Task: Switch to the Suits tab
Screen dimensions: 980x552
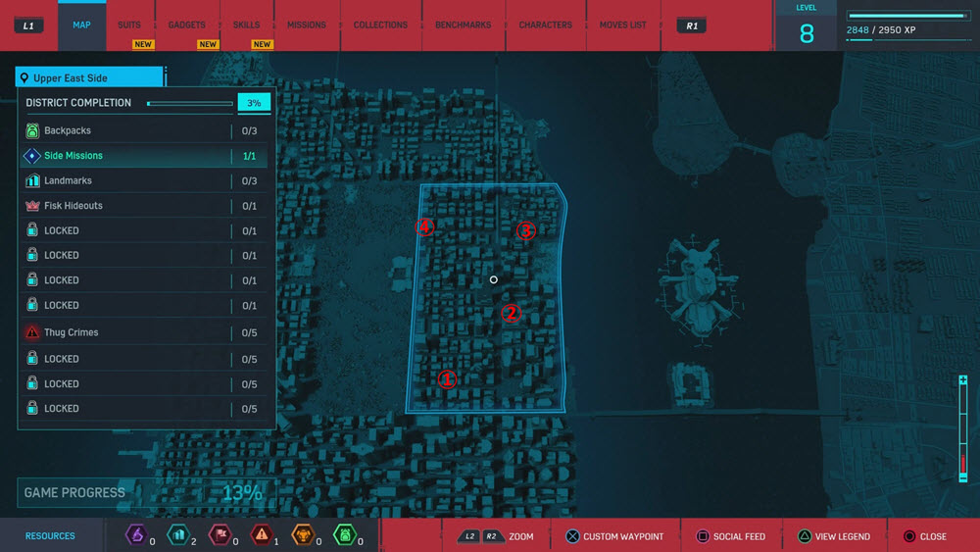Action: pyautogui.click(x=129, y=25)
